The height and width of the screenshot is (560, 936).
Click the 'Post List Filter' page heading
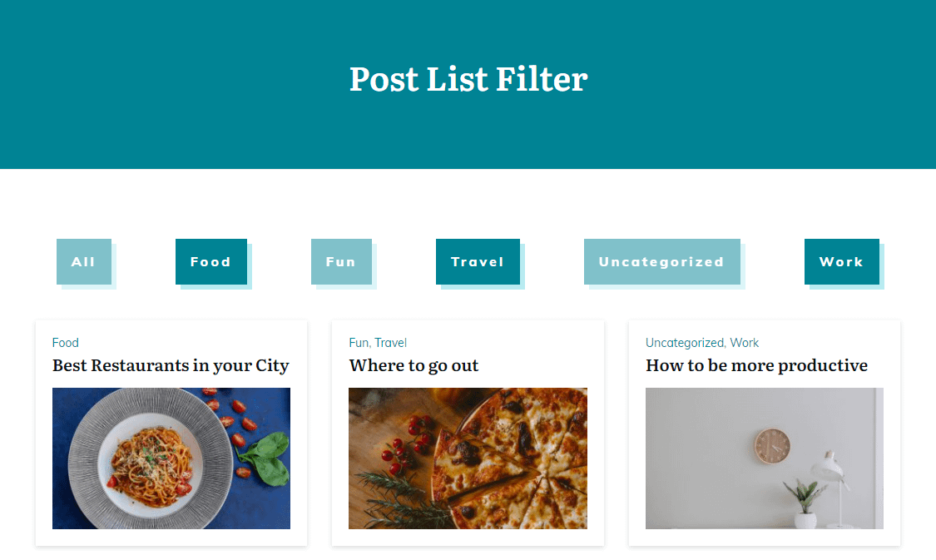tap(468, 79)
